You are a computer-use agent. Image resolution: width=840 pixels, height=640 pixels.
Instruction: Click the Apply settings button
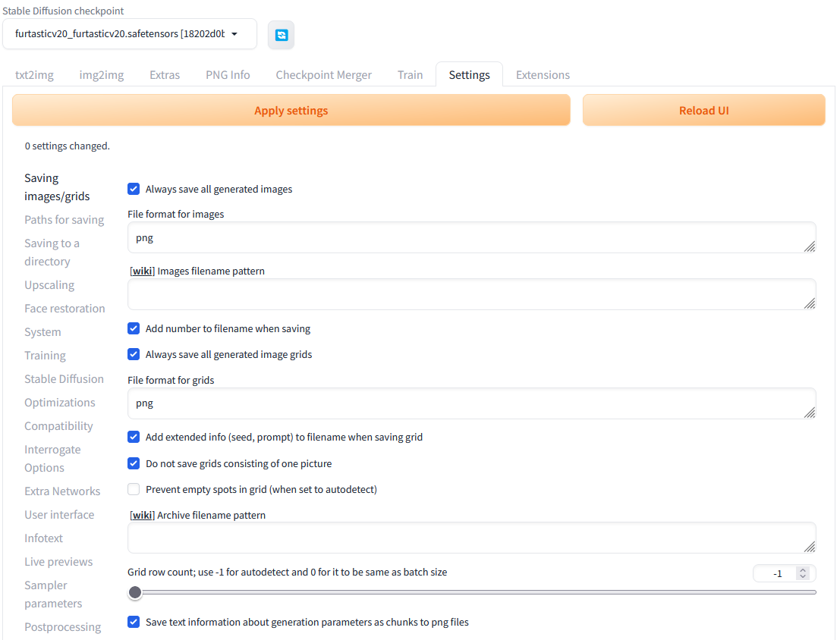coord(291,110)
